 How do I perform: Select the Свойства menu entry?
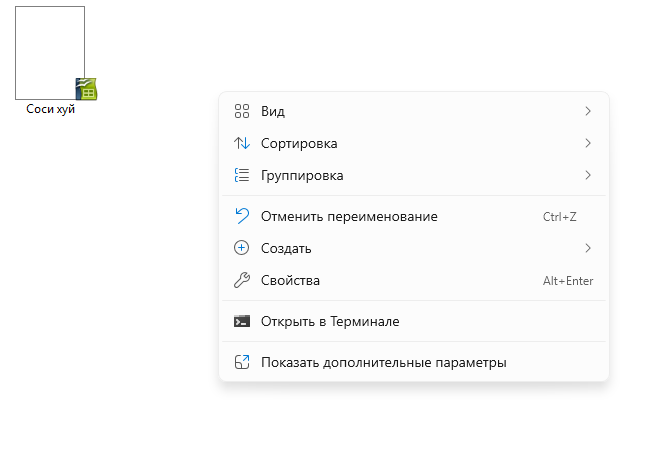(290, 280)
